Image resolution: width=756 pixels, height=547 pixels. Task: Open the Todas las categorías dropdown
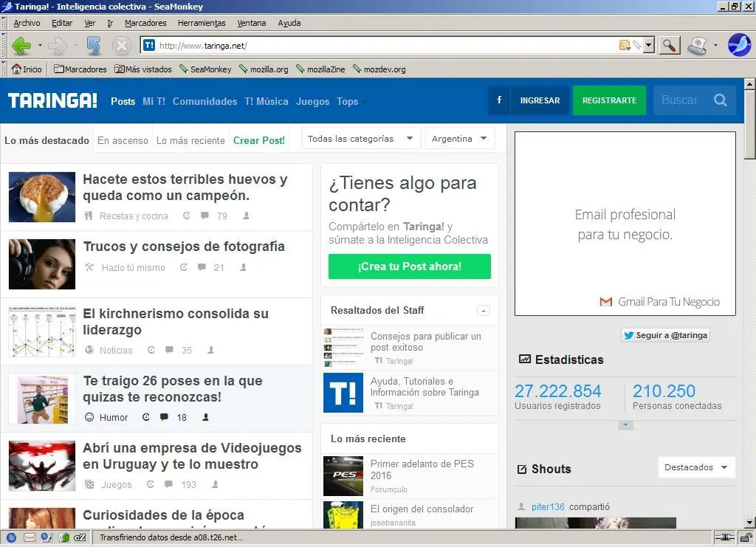tap(360, 139)
